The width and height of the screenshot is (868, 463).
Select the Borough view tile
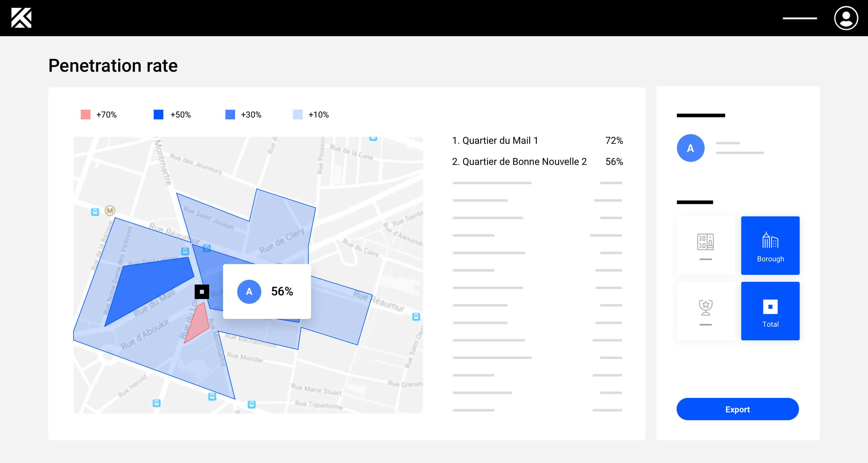click(x=770, y=245)
